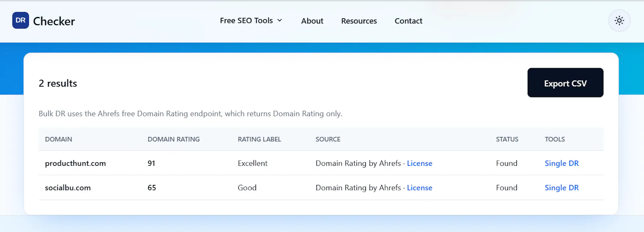Open Single DR for producthunt.com
Viewport: 644px width, 232px height.
point(561,163)
